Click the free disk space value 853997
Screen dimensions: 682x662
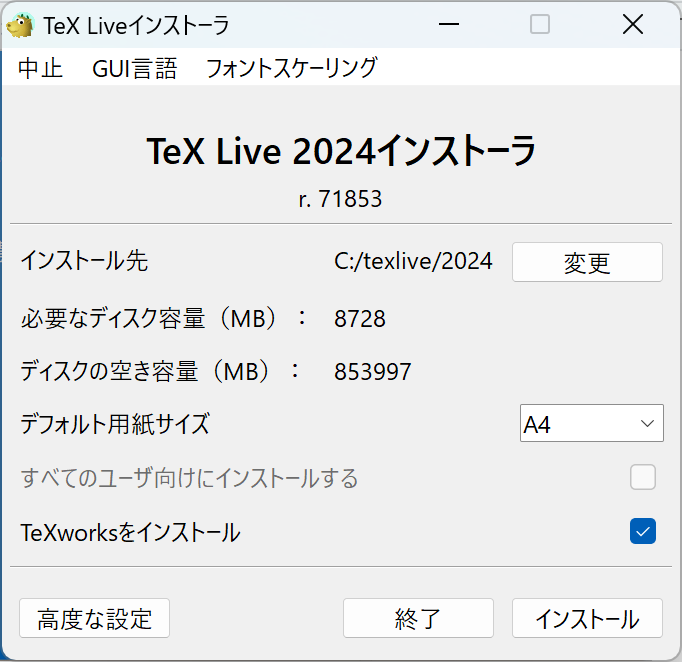[372, 372]
